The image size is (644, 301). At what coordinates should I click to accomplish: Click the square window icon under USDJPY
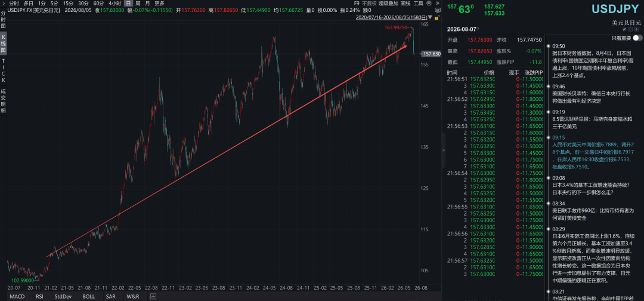click(630, 29)
